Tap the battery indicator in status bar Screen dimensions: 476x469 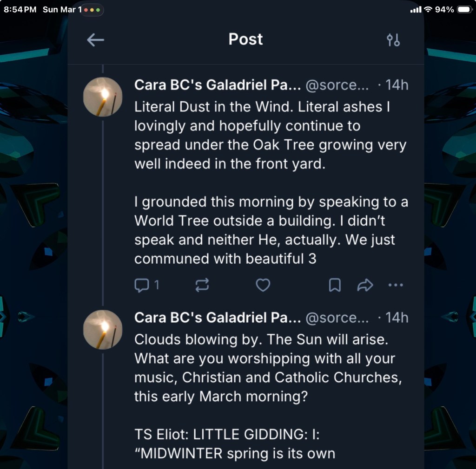pos(464,10)
